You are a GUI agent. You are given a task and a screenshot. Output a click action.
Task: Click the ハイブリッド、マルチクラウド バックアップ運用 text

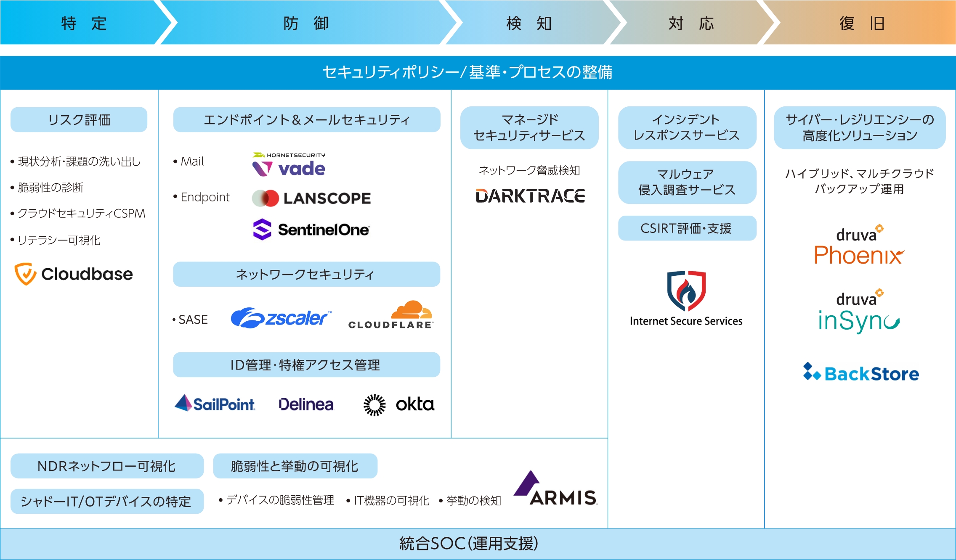(860, 181)
